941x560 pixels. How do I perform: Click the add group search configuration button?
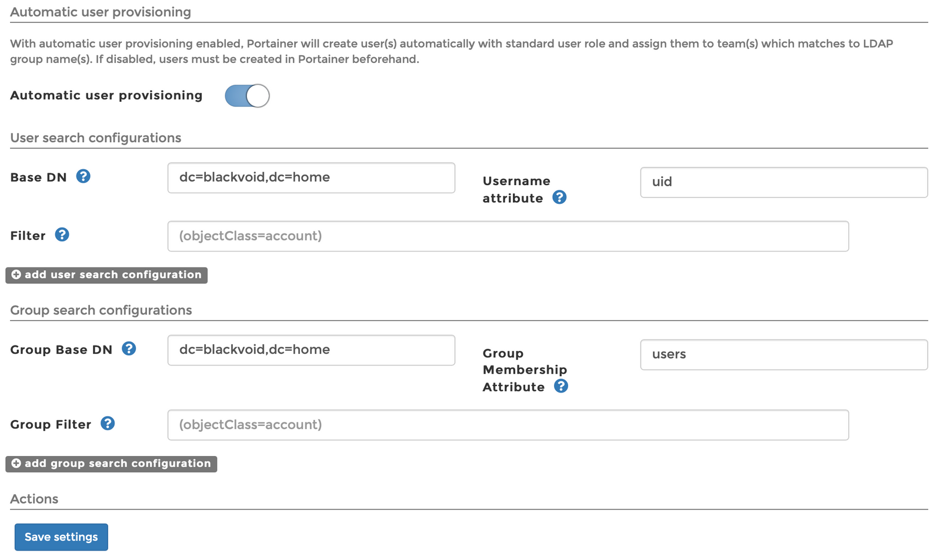111,464
